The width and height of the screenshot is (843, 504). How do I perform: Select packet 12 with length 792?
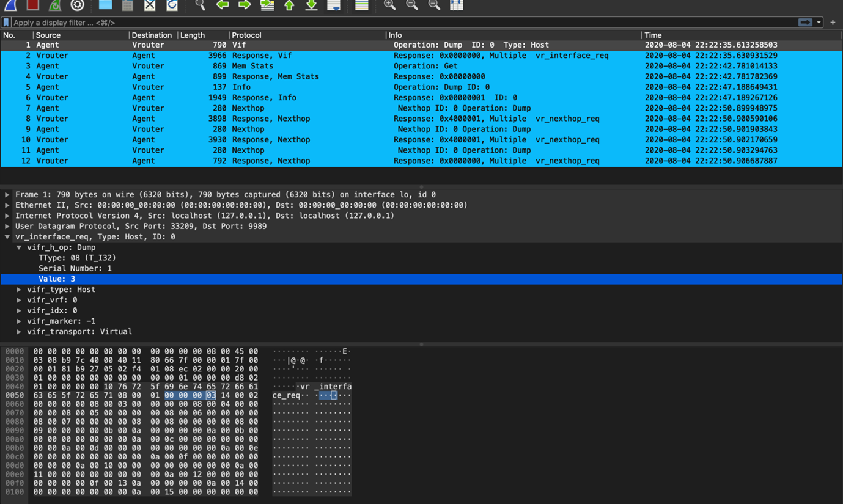point(421,161)
